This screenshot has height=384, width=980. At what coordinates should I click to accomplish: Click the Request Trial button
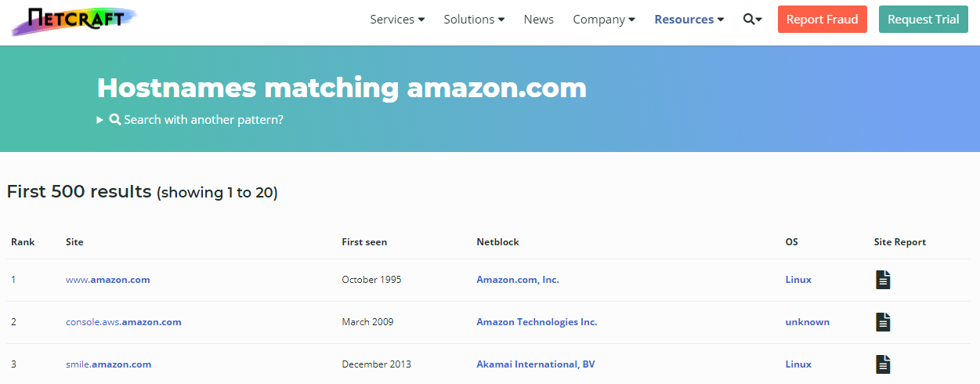coord(923,20)
